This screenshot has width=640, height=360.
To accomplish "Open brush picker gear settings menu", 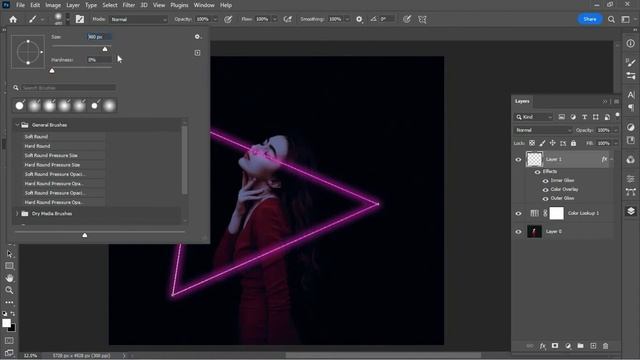I will 198,37.
